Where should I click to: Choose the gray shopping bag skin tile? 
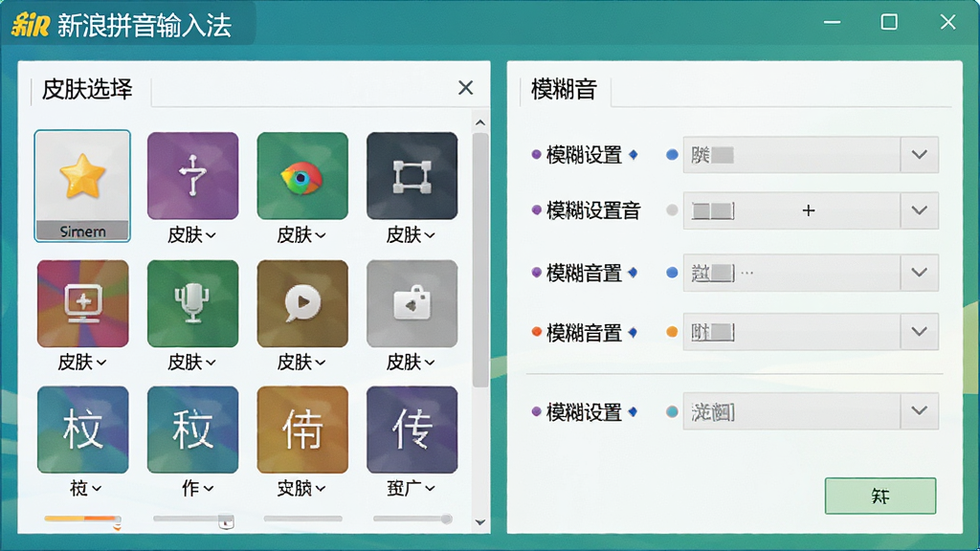412,303
